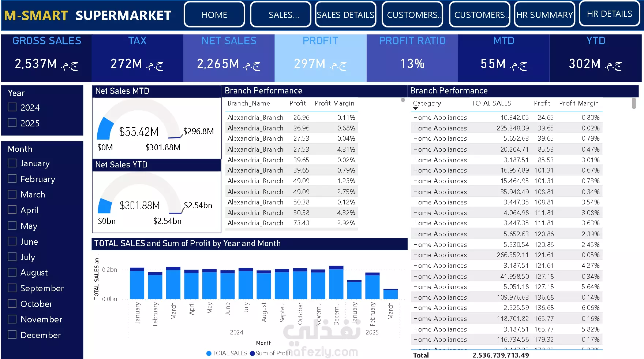Click the PROFIT card showing 297M

tap(321, 58)
